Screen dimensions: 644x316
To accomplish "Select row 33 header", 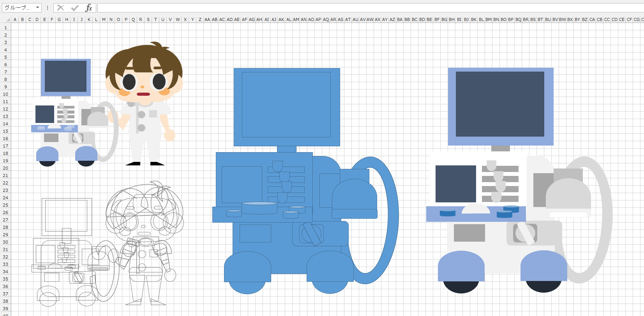I will click(x=5, y=264).
